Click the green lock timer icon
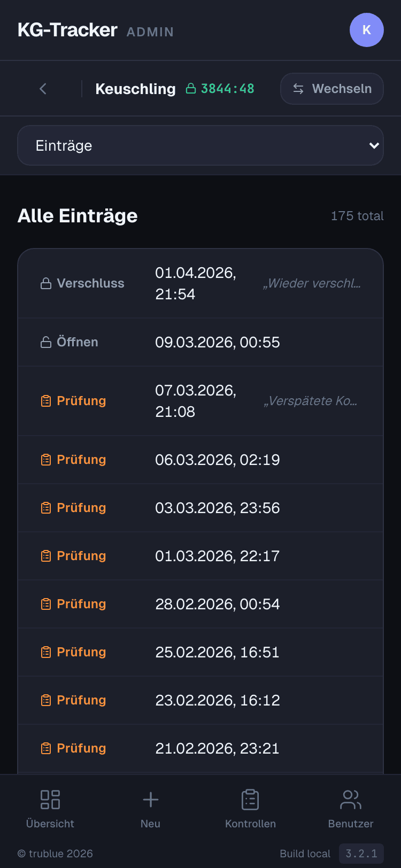 point(191,89)
